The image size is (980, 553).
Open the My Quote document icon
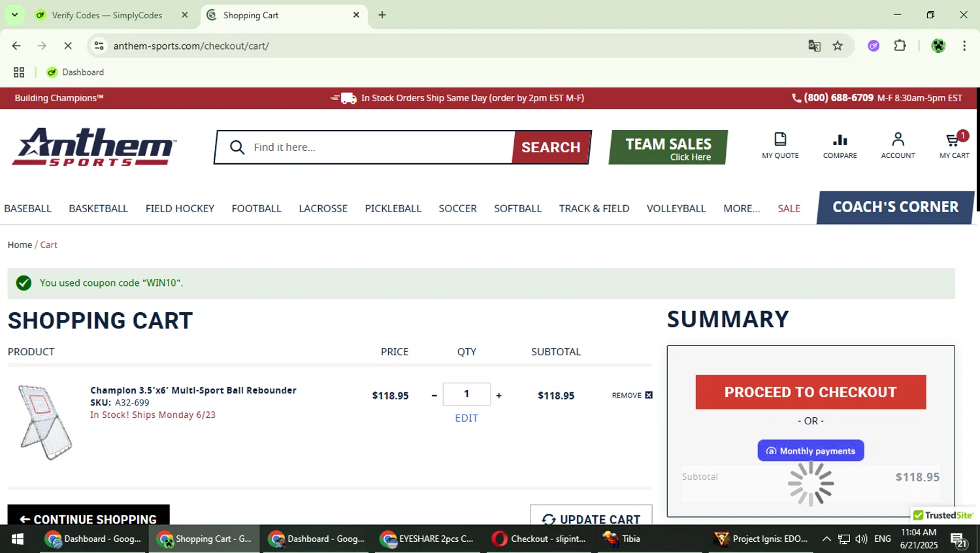click(x=780, y=139)
